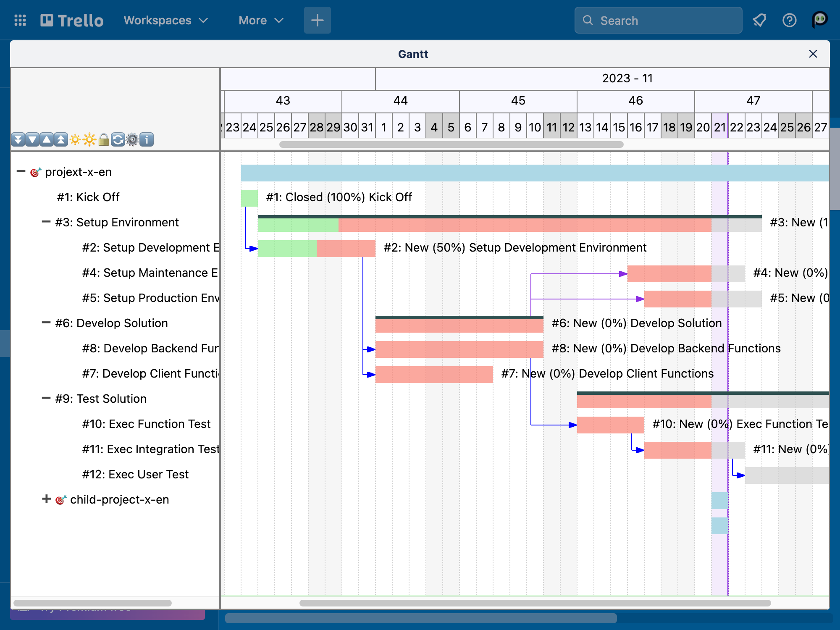The image size is (840, 630).
Task: Refresh the Gantt chart with the circular arrows icon
Action: tap(118, 139)
